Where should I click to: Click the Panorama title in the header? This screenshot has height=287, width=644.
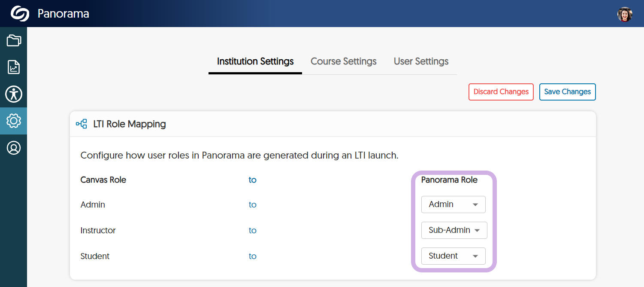pos(63,14)
